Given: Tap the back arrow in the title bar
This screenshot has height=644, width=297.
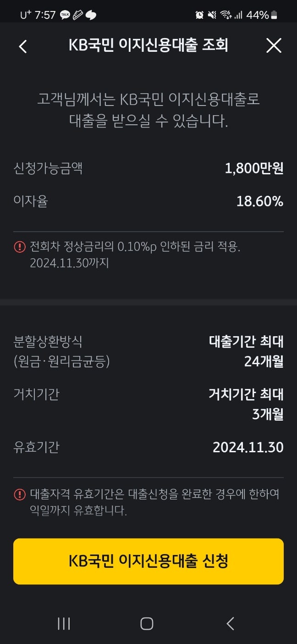Looking at the screenshot, I should click(x=22, y=46).
